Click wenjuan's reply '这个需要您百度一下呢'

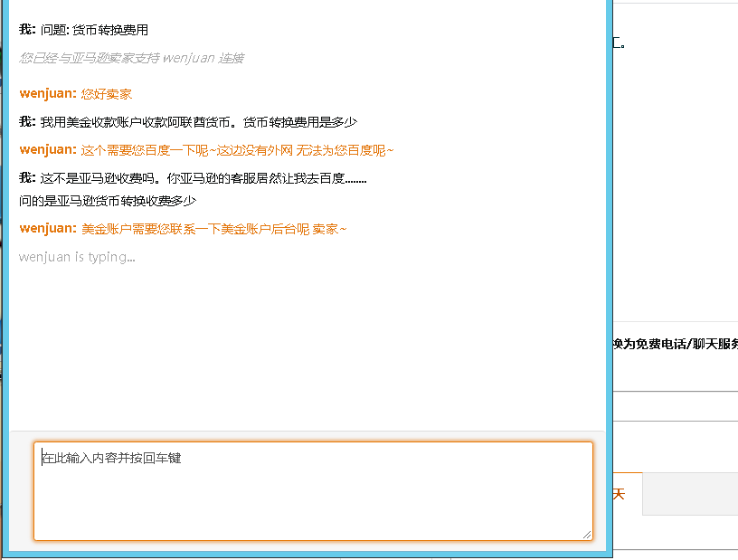(x=237, y=150)
